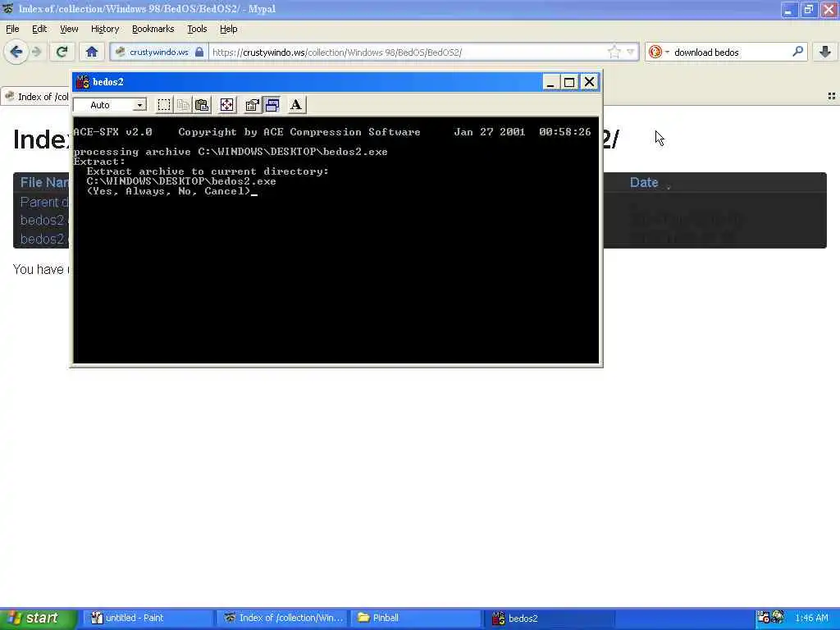Select the 'Index of /col' browser tab
The image size is (840, 630).
tap(36, 97)
